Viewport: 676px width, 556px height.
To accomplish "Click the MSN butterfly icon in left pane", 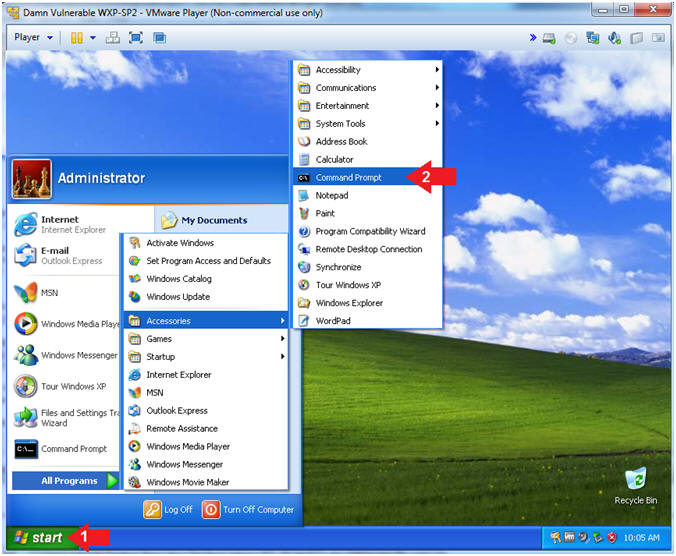I will (x=25, y=293).
